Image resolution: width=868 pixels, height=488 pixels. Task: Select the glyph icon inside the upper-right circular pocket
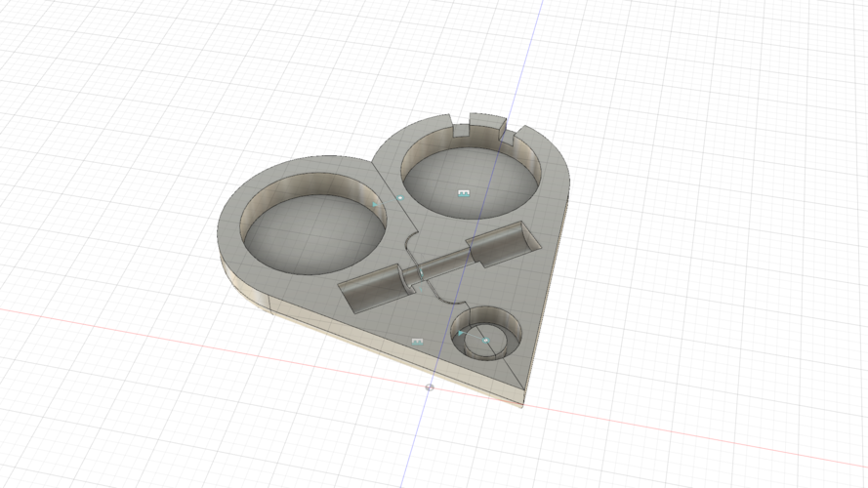[464, 193]
